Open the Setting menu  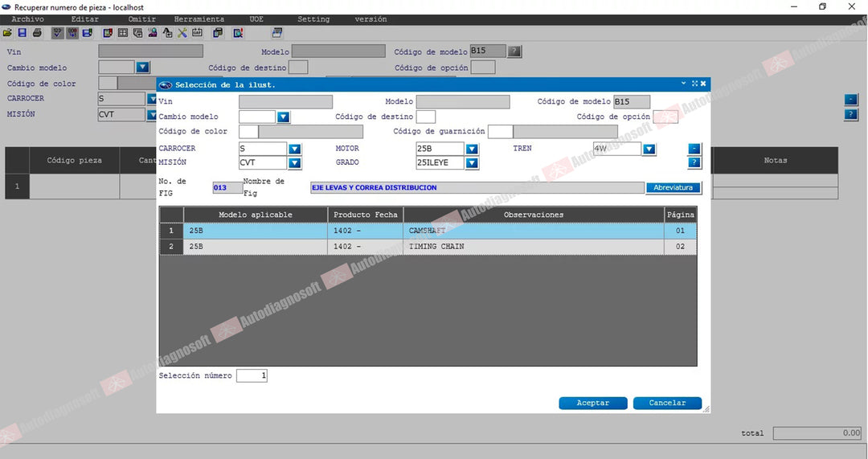pyautogui.click(x=313, y=19)
